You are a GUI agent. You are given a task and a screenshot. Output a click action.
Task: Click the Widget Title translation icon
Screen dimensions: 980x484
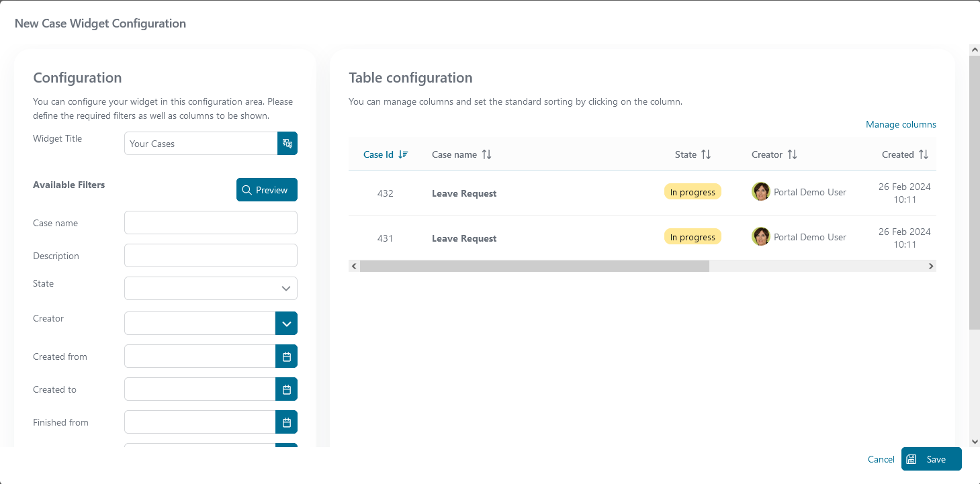pyautogui.click(x=287, y=143)
